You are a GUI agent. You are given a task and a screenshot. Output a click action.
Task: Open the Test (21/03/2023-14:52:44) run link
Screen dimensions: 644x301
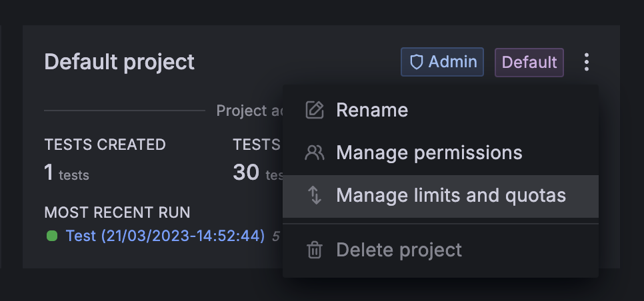point(165,236)
